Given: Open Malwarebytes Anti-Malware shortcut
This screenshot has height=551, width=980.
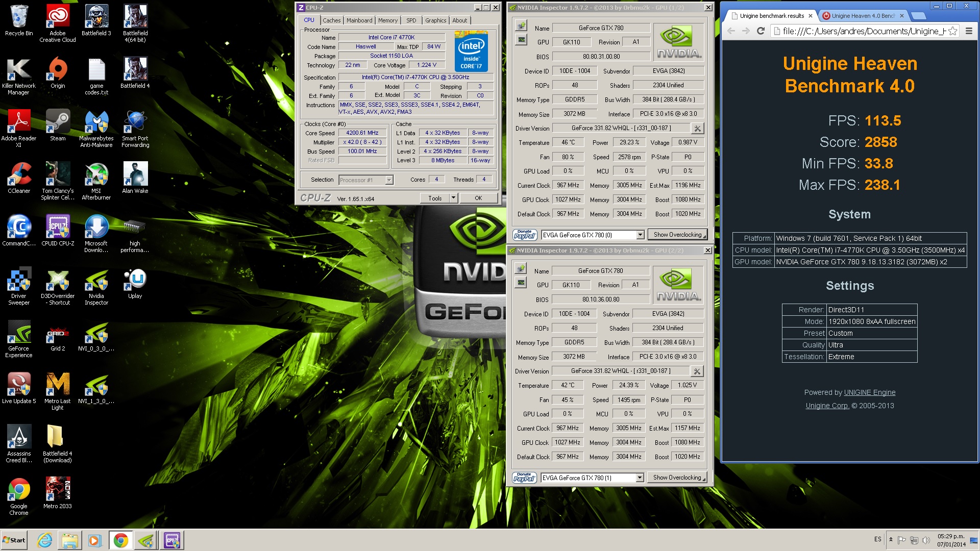Looking at the screenshot, I should pyautogui.click(x=96, y=129).
